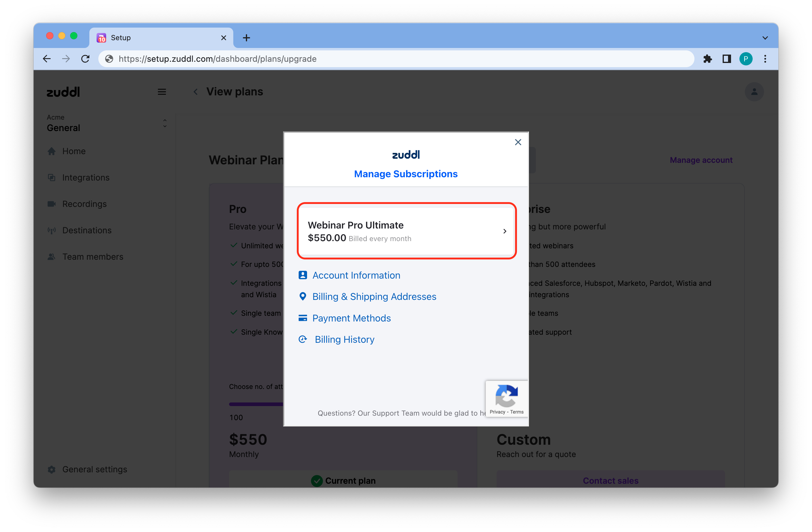Go to Home in sidebar
Screen dimensions: 812x532
pyautogui.click(x=74, y=151)
